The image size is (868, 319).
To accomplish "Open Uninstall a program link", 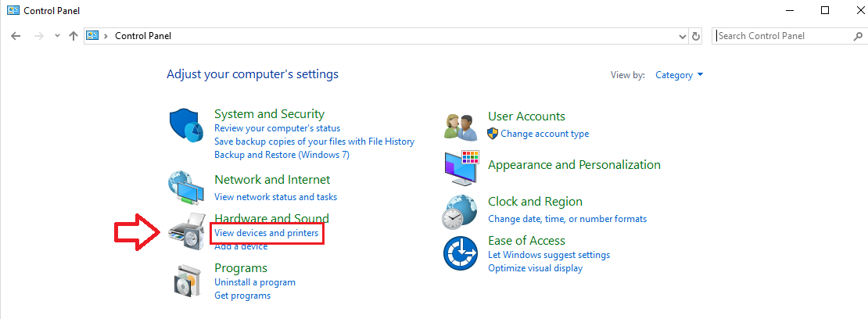I will click(255, 282).
